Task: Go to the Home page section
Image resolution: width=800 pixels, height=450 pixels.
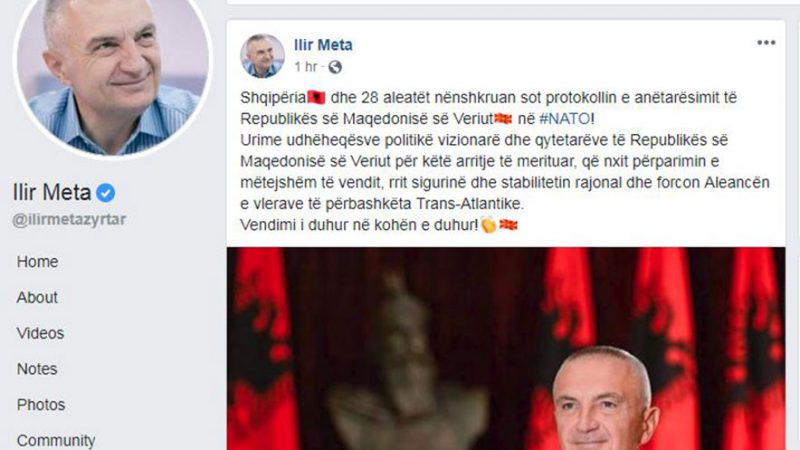Action: pos(37,262)
